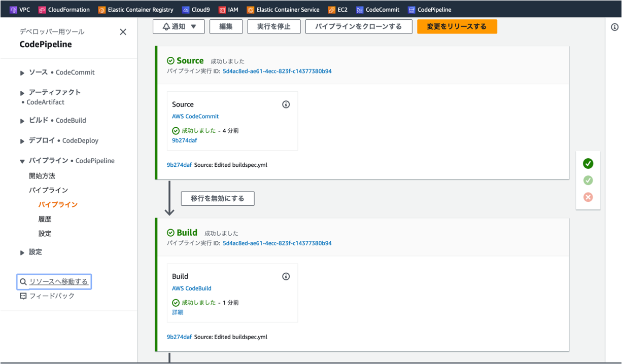Expand the ソース CodeCommit tree section
This screenshot has height=364, width=622.
click(22, 73)
